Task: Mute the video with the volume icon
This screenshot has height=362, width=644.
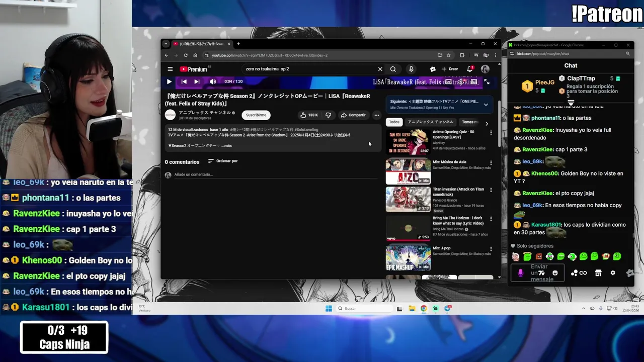Action: click(213, 81)
